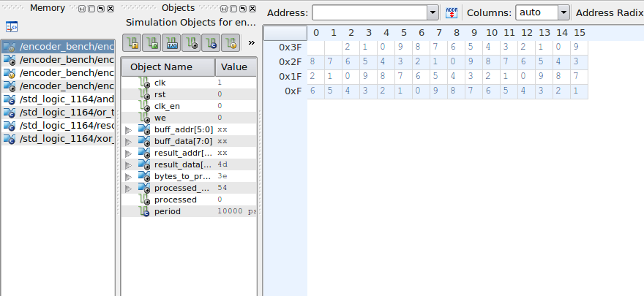Expand the buff_addr[5:0] bus

(129, 130)
